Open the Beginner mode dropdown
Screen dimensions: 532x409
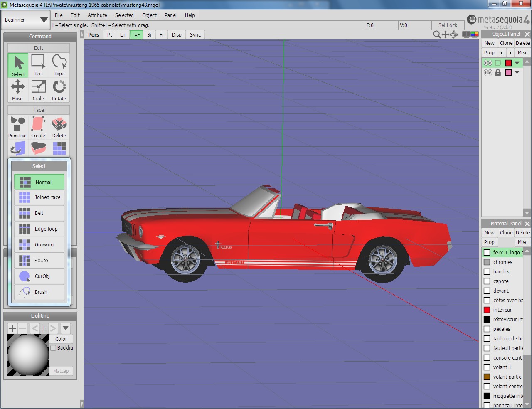(x=26, y=20)
